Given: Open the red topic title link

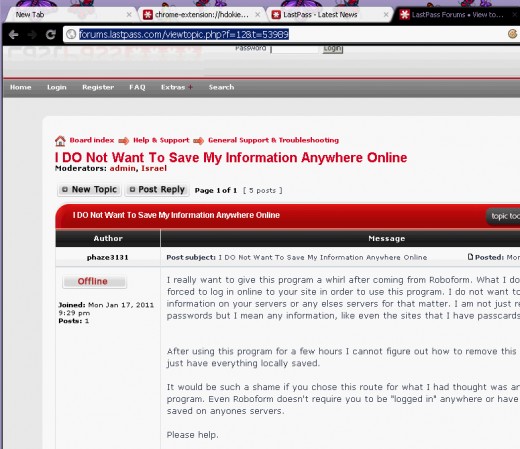Looking at the screenshot, I should pos(231,157).
